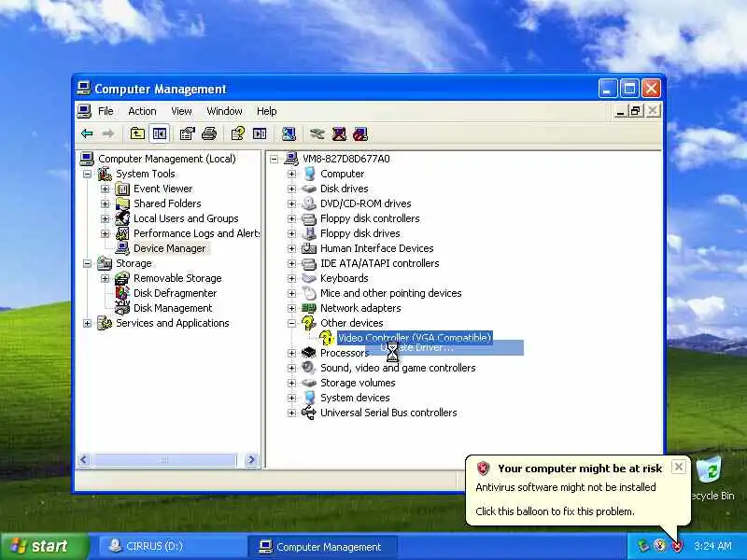Open the Window menu
This screenshot has width=747, height=560.
tap(224, 111)
